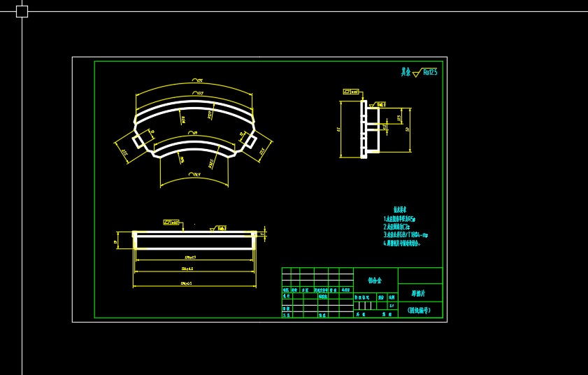Click the 年月日 date header cell
This screenshot has height=375, width=588.
pyautogui.click(x=346, y=290)
